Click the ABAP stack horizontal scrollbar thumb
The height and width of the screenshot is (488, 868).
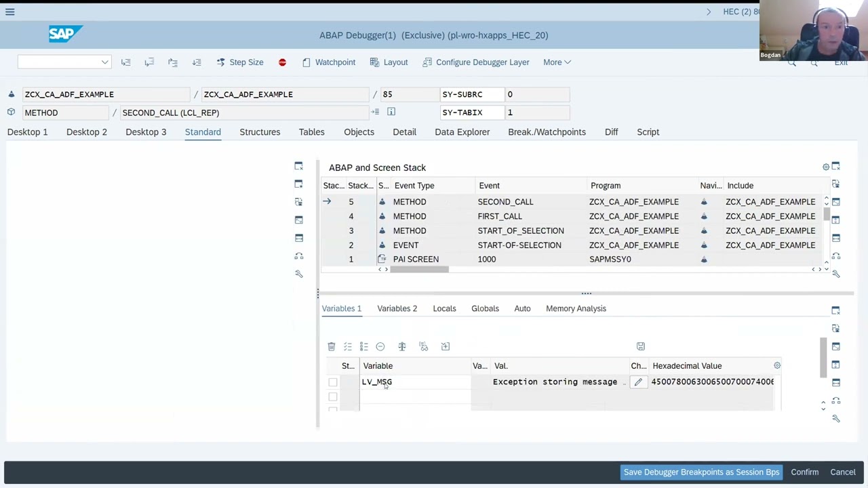tap(419, 270)
